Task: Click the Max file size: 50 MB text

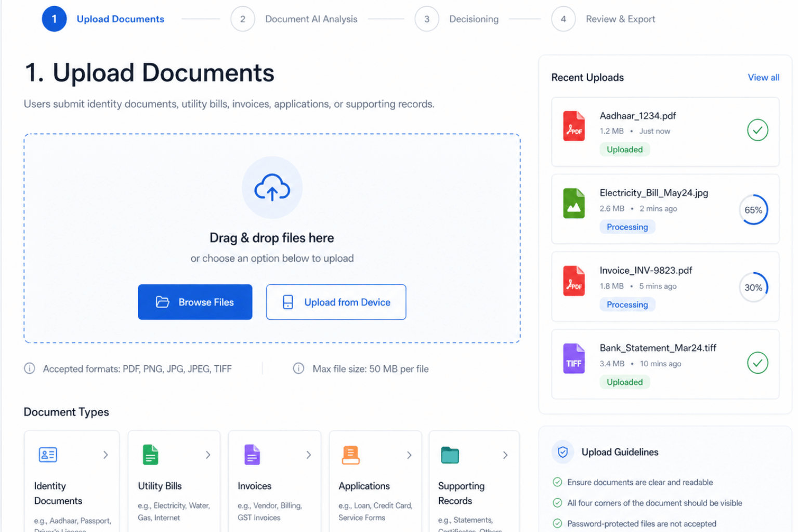Action: (371, 369)
